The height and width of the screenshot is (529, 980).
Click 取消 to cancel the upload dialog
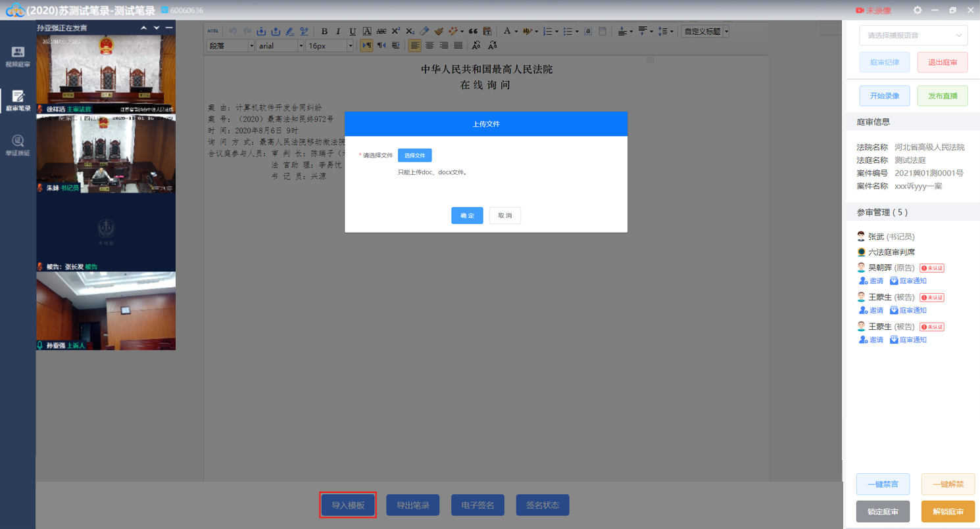tap(504, 216)
